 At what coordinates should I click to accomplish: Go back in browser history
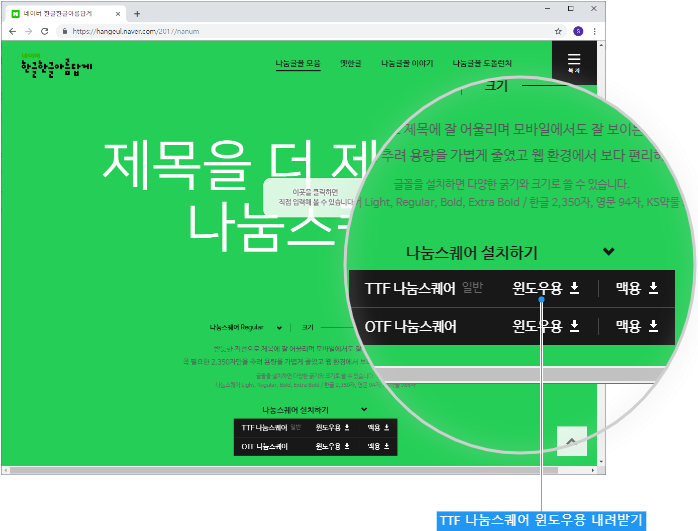click(x=12, y=31)
